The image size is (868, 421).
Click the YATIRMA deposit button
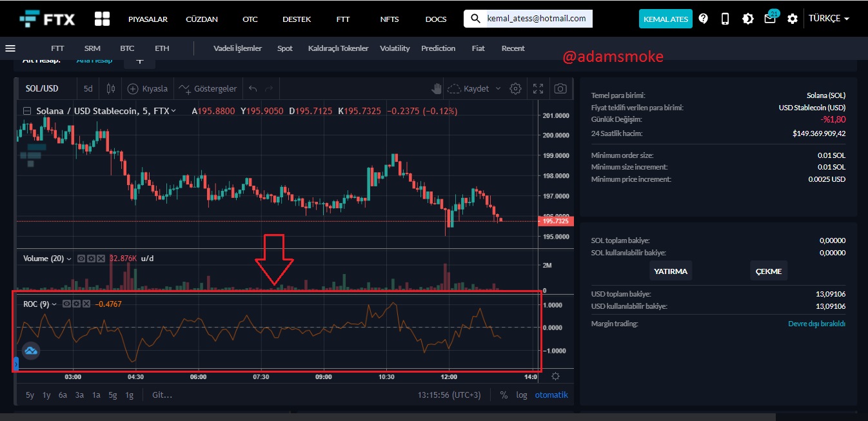pos(671,271)
